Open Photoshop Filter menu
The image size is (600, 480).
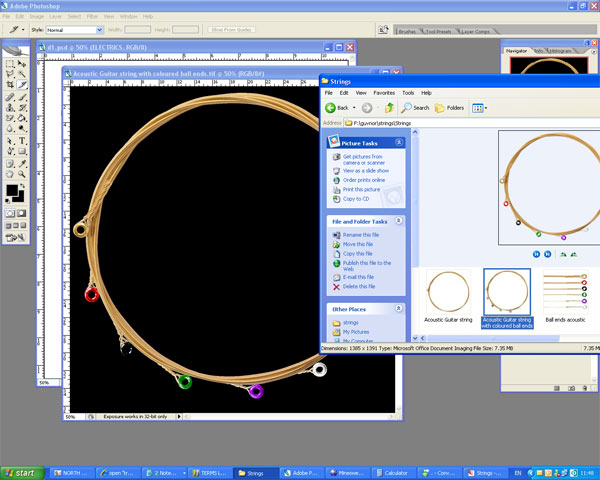click(x=92, y=17)
